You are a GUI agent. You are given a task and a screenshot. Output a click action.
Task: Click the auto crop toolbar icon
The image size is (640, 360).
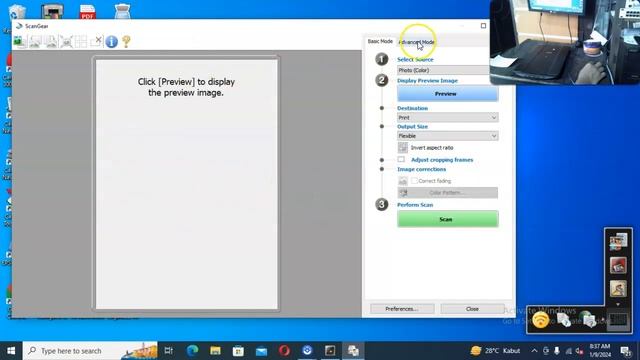(66, 41)
